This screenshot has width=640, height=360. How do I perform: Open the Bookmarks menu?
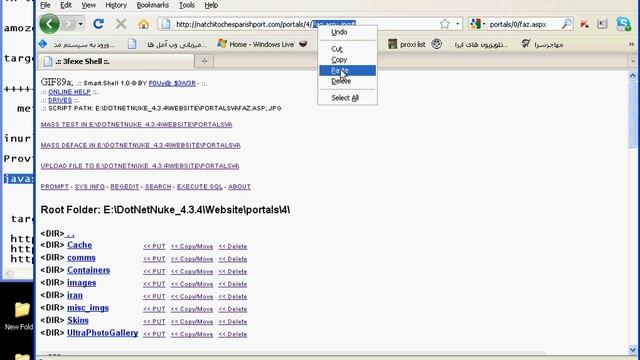pyautogui.click(x=153, y=5)
